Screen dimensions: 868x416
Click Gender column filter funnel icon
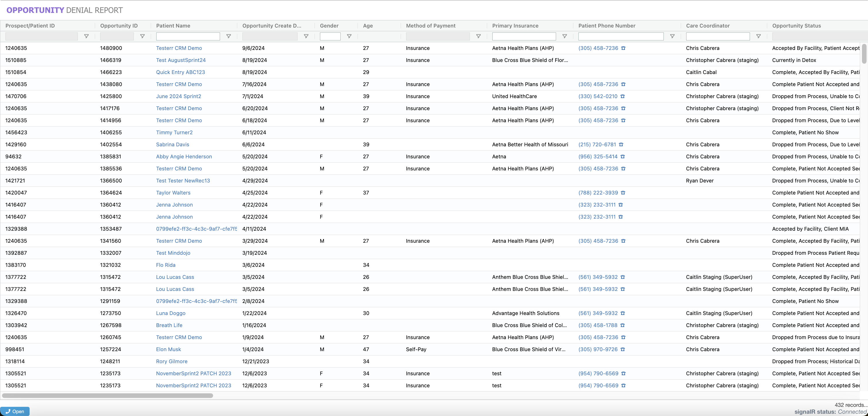(349, 36)
